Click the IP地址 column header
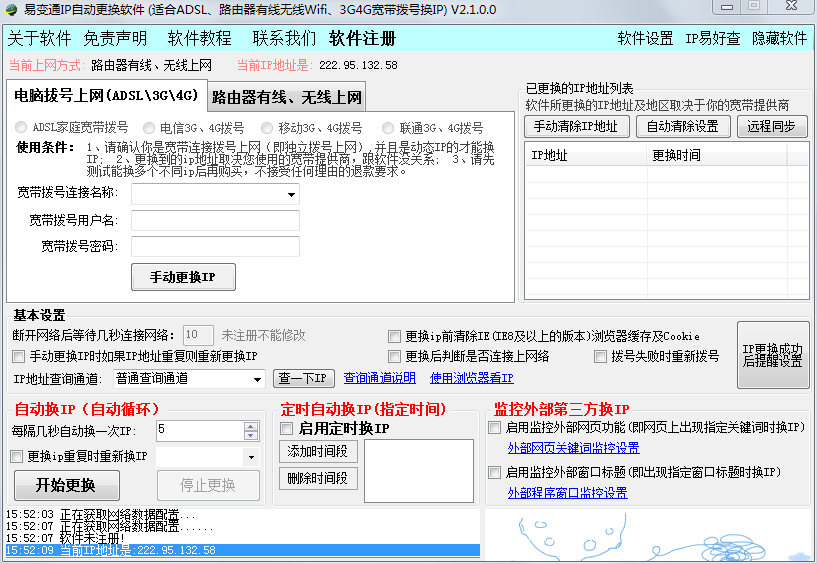The height and width of the screenshot is (564, 817). (586, 155)
